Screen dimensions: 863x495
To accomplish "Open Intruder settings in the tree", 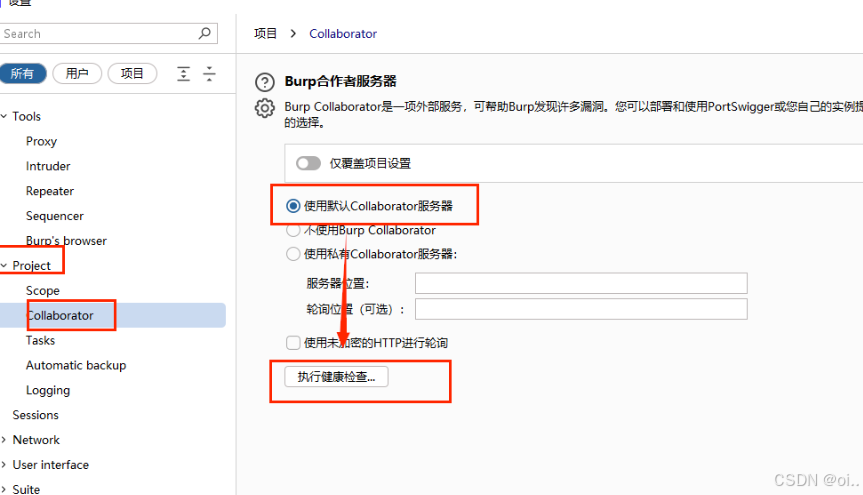I will pos(48,166).
